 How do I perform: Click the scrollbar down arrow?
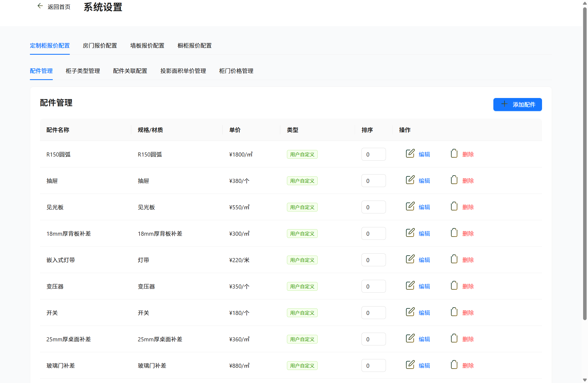585,380
